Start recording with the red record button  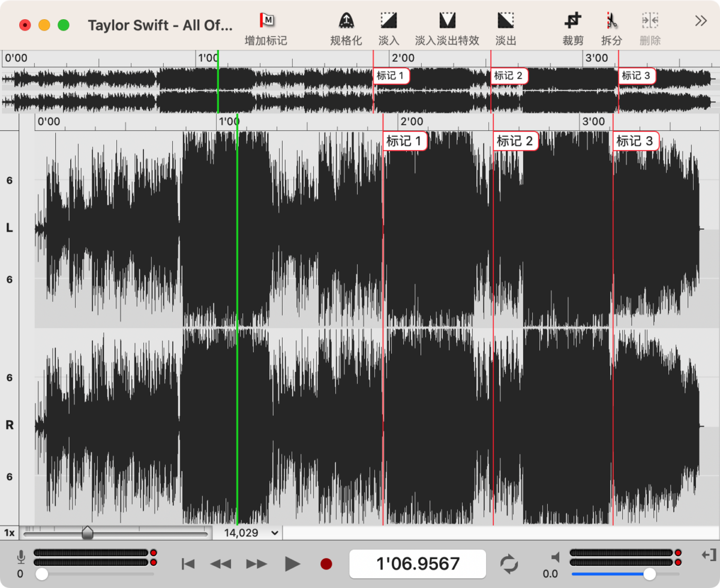click(x=326, y=563)
